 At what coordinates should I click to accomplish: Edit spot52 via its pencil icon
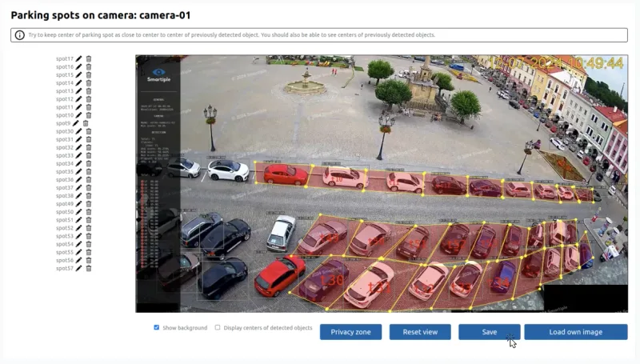78,228
